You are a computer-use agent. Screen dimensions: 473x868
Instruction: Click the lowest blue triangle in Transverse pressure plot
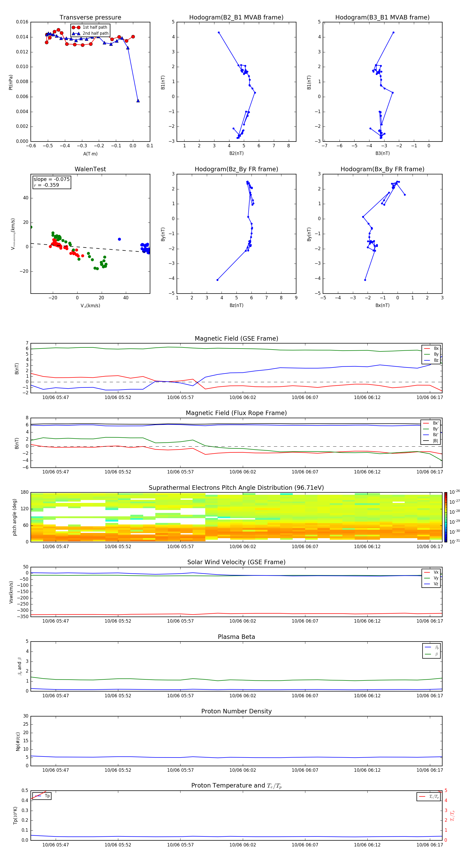(x=138, y=101)
